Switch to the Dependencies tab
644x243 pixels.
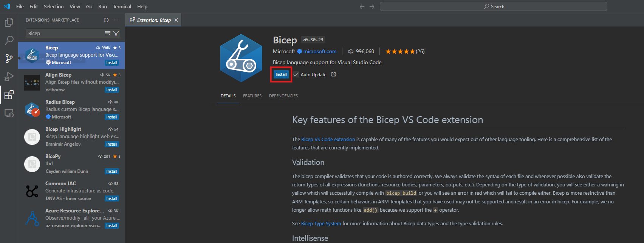click(x=283, y=96)
